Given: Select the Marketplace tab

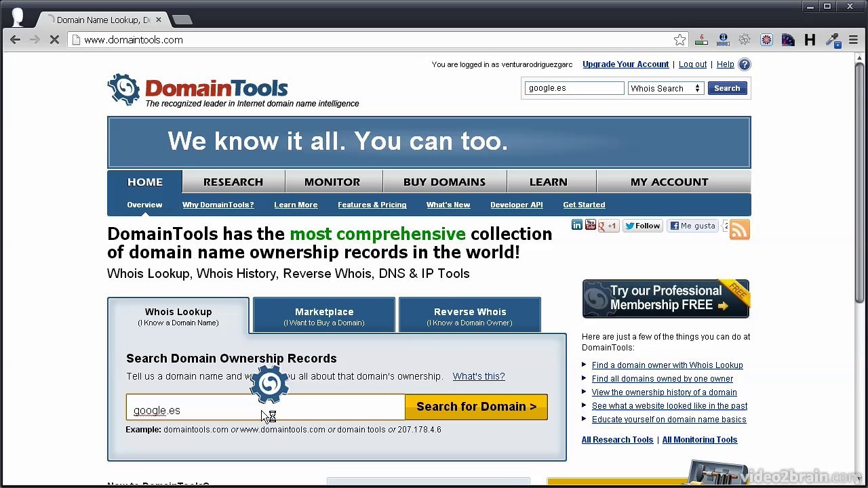Looking at the screenshot, I should [x=324, y=316].
